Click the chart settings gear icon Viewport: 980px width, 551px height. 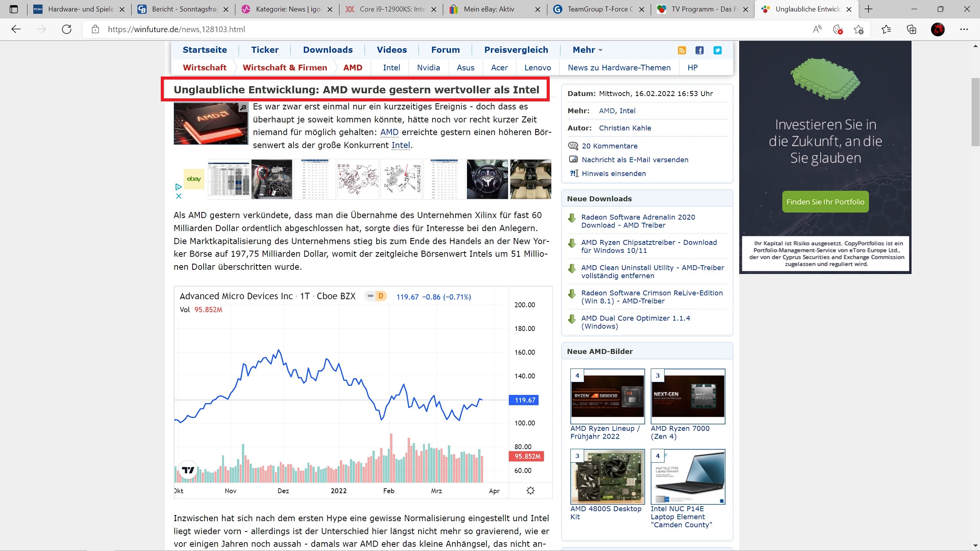point(530,491)
